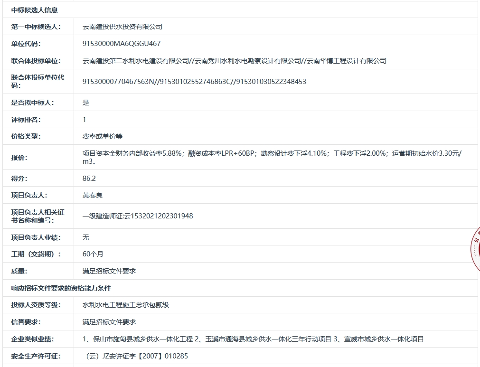Click the '价格类型:' label
This screenshot has width=480, height=367.
[26, 136]
